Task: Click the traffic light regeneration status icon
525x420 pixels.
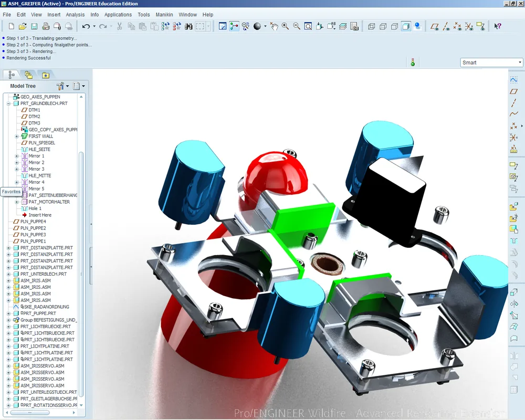Action: pyautogui.click(x=413, y=62)
